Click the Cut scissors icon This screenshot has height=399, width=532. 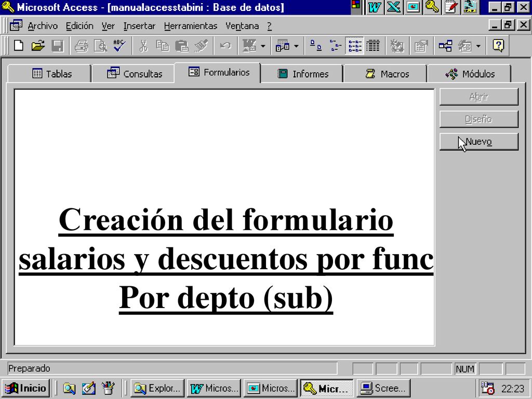pos(143,46)
